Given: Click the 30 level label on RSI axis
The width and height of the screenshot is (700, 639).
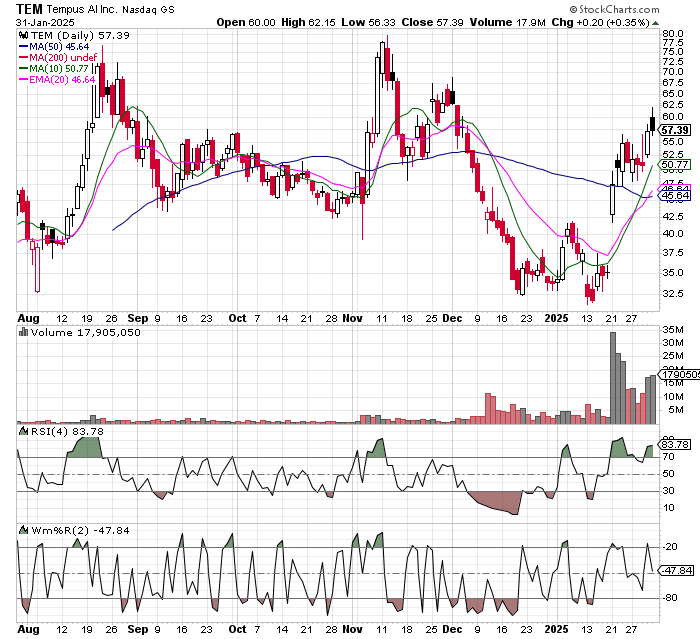Looking at the screenshot, I should pos(668,491).
